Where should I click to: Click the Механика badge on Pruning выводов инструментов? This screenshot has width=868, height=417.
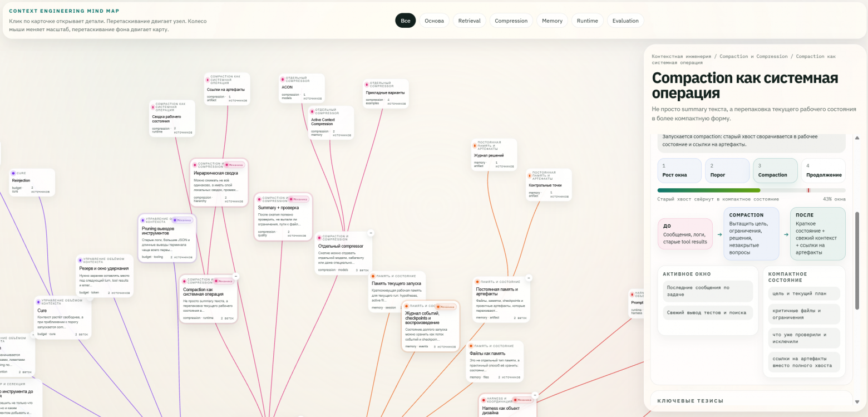pyautogui.click(x=183, y=220)
